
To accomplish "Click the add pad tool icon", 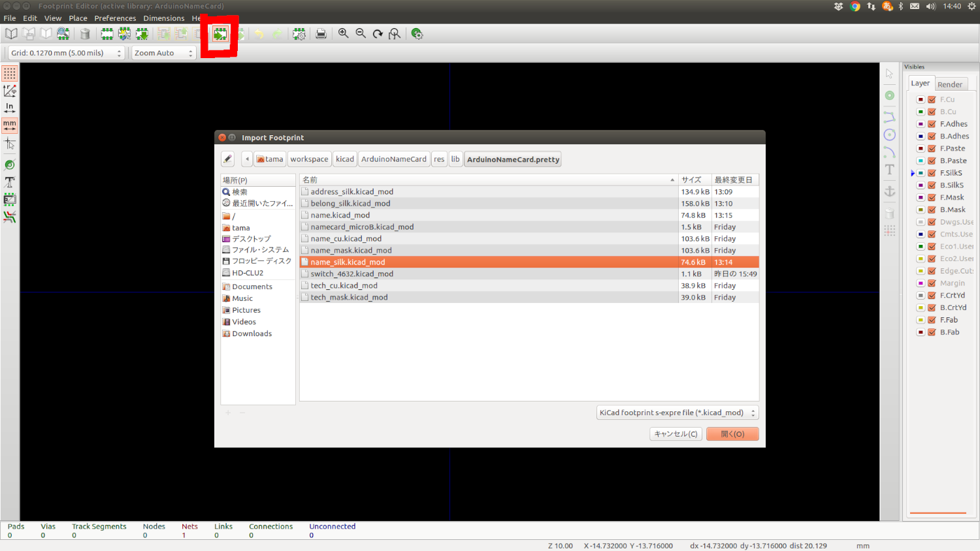I will point(890,95).
